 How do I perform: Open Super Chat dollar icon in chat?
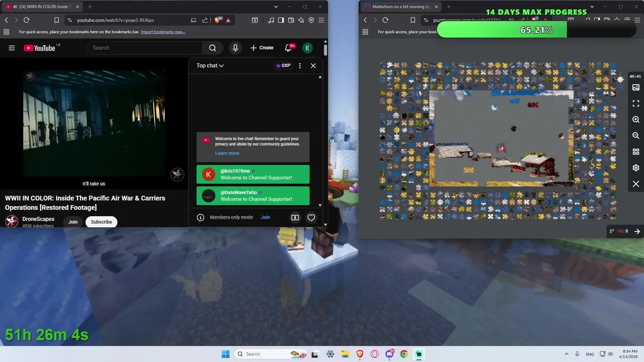click(x=295, y=217)
